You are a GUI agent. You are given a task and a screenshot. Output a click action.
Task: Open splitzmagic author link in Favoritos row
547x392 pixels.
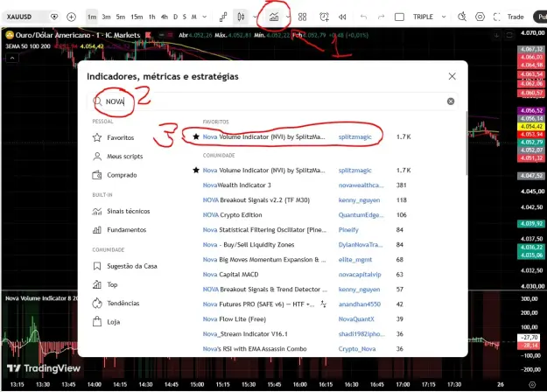pos(354,136)
